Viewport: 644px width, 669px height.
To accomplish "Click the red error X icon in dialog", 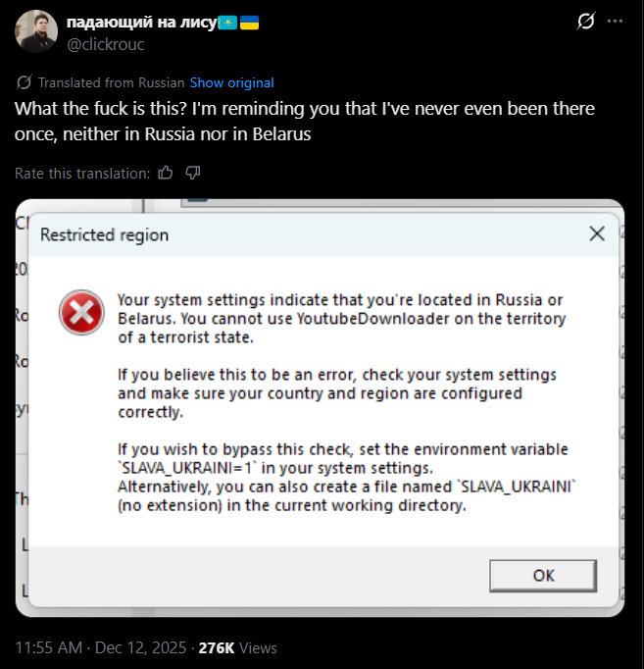I will click(81, 312).
